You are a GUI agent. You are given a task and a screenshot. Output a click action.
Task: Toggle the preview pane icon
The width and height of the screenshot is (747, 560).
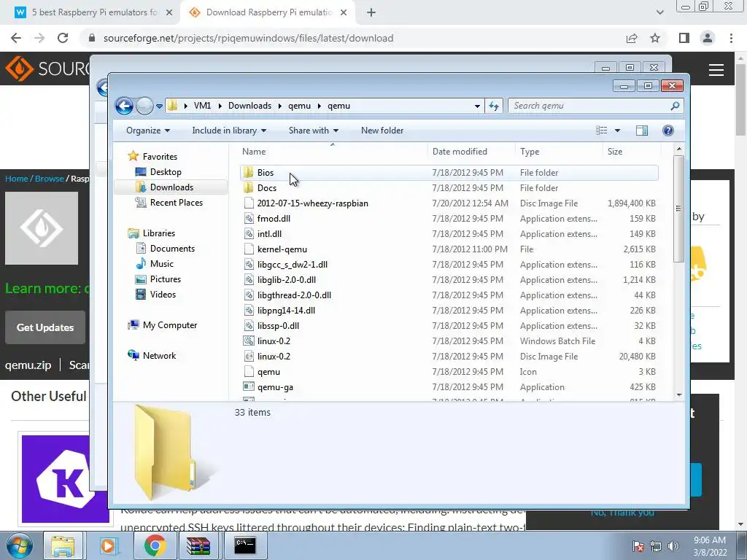point(642,131)
